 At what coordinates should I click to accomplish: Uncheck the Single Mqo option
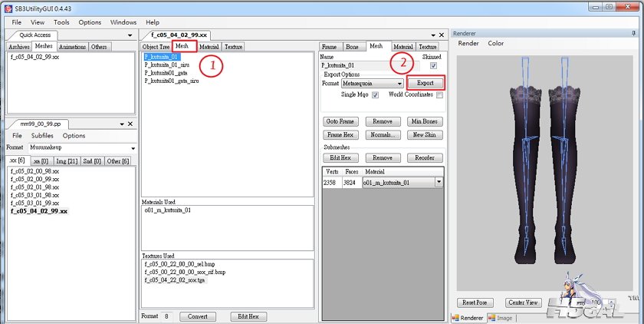[376, 94]
